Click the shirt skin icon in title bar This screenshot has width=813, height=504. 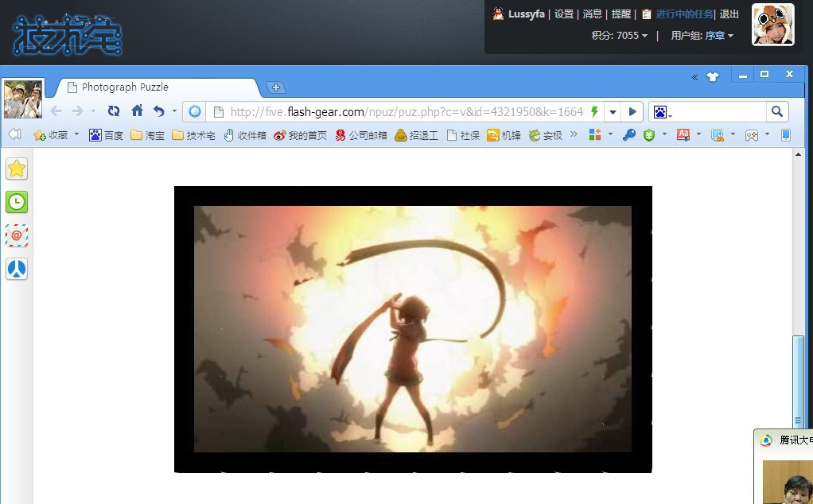click(712, 77)
